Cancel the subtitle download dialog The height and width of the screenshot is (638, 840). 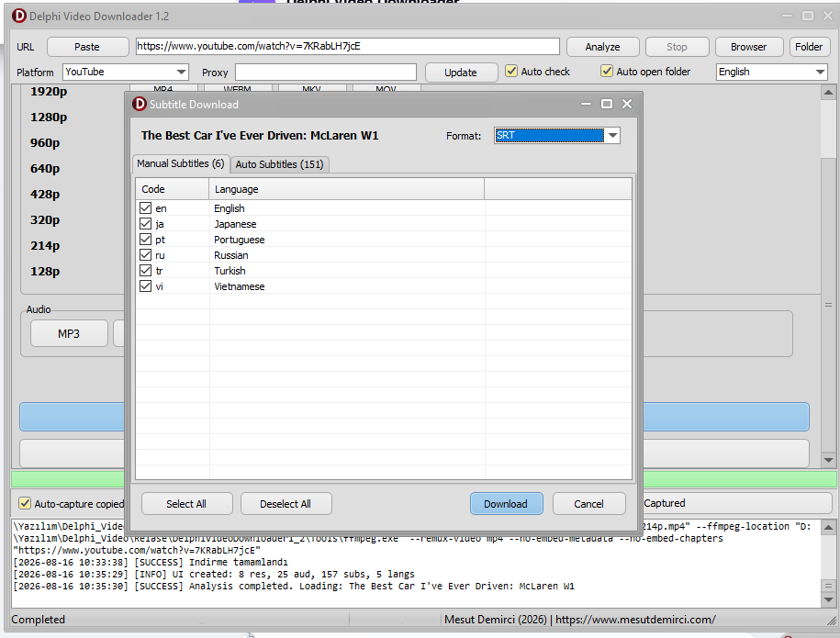click(x=588, y=504)
